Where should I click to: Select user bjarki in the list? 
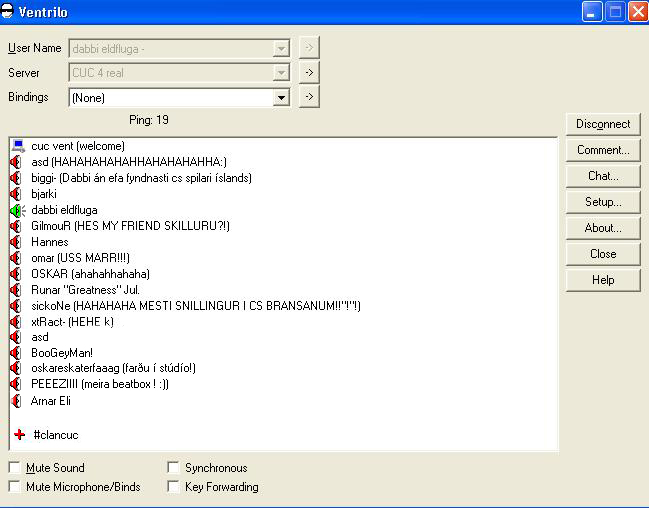(44, 194)
